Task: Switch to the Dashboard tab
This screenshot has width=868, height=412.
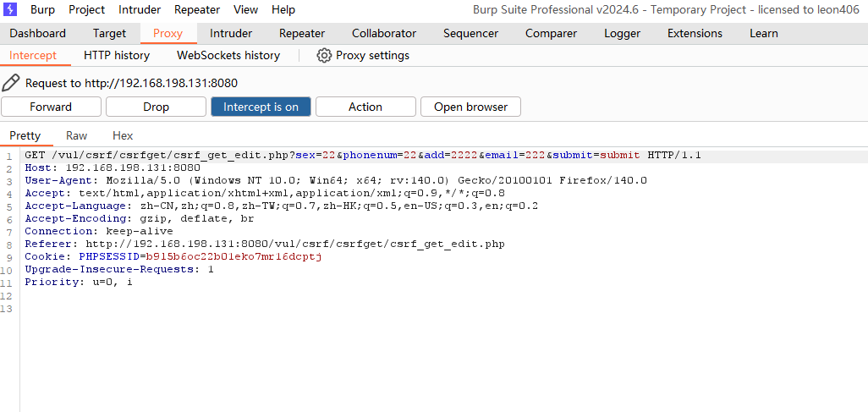Action: click(x=37, y=33)
